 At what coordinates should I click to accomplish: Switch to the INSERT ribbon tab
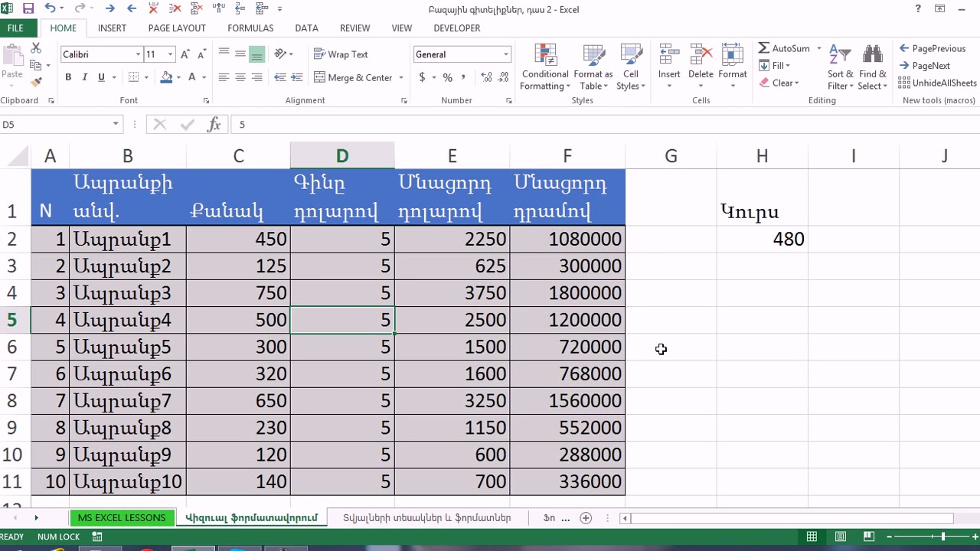click(x=112, y=28)
